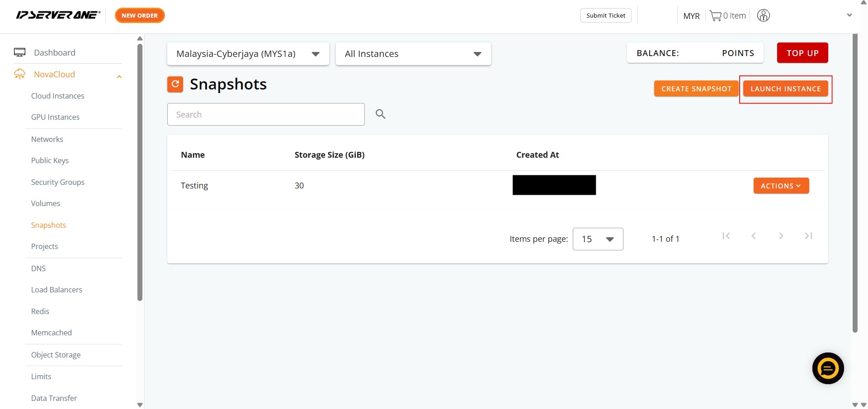Viewport: 868px width, 409px height.
Task: Open Cloud Instances in sidebar
Action: pos(58,96)
